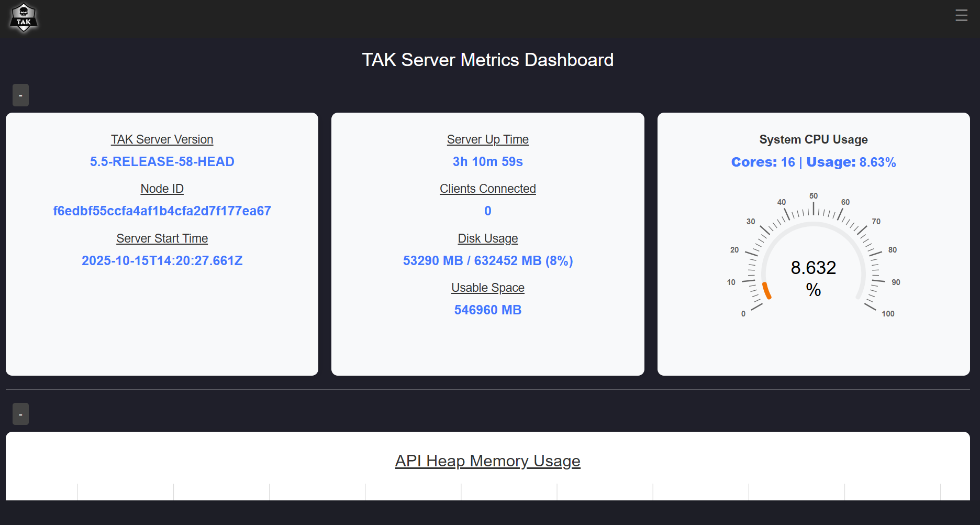Select the server start timestamp value
980x525 pixels.
click(x=162, y=261)
